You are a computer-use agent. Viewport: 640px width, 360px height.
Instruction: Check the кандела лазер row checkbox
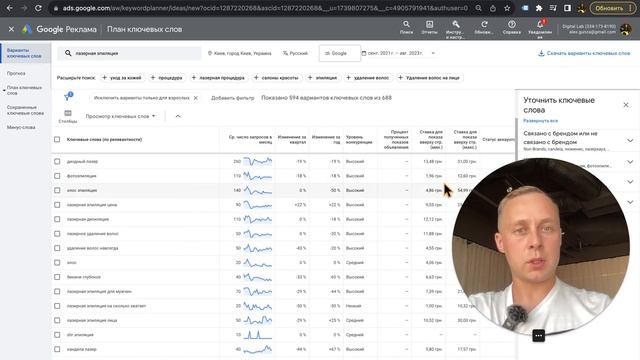(x=57, y=349)
